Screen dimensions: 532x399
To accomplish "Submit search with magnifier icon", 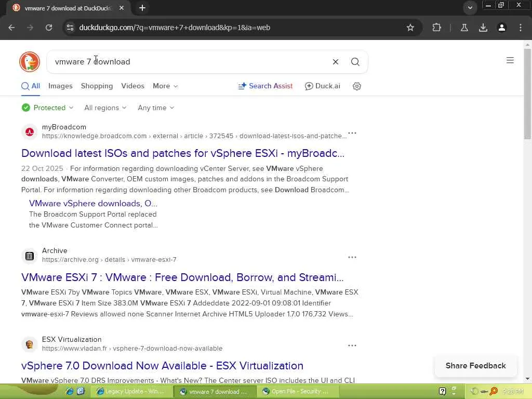I will tap(355, 62).
